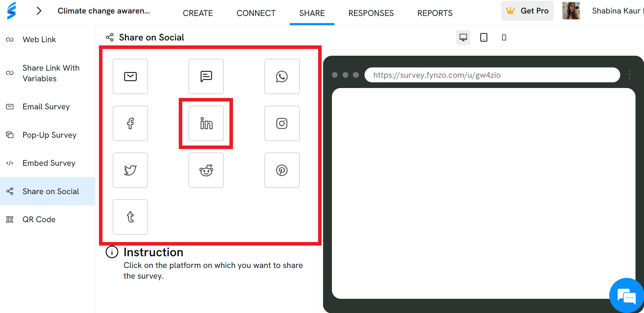Image resolution: width=644 pixels, height=313 pixels.
Task: Select Share Link With Variables
Action: click(x=48, y=73)
